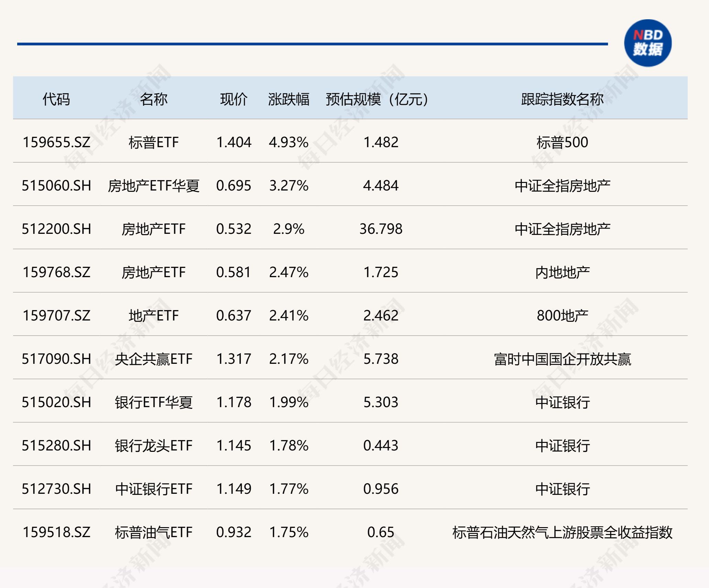The height and width of the screenshot is (588, 709).
Task: Select the 房地产ETF华夏 name cell
Action: click(x=154, y=186)
